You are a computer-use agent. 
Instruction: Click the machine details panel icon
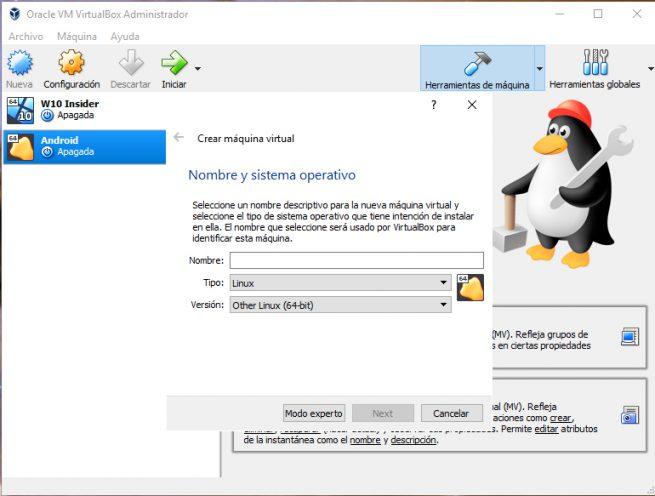click(x=630, y=337)
